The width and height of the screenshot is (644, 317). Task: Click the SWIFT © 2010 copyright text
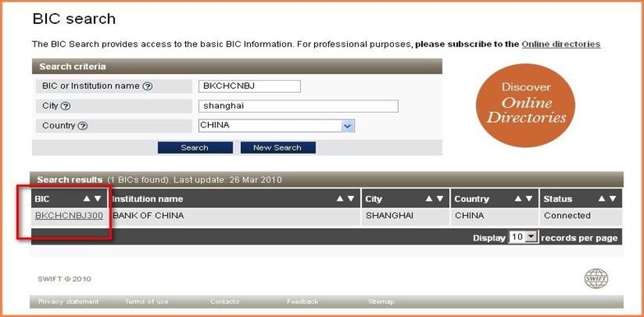(64, 279)
